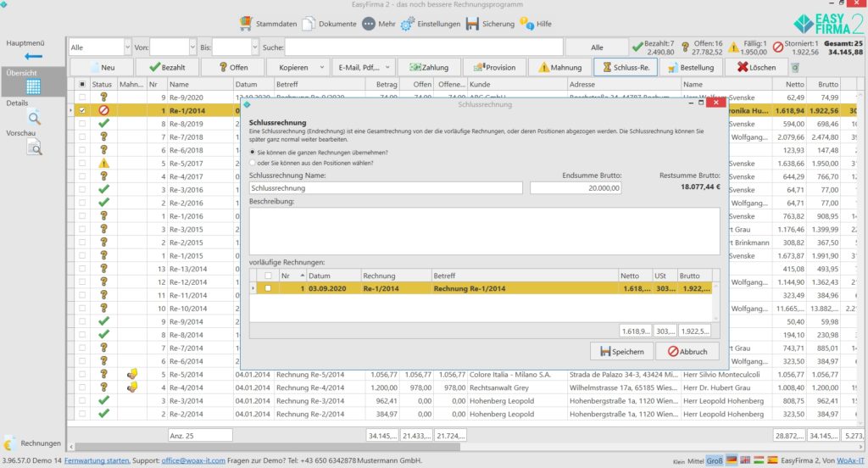Click the Alle status filter button
This screenshot has height=468, width=868.
tap(597, 47)
